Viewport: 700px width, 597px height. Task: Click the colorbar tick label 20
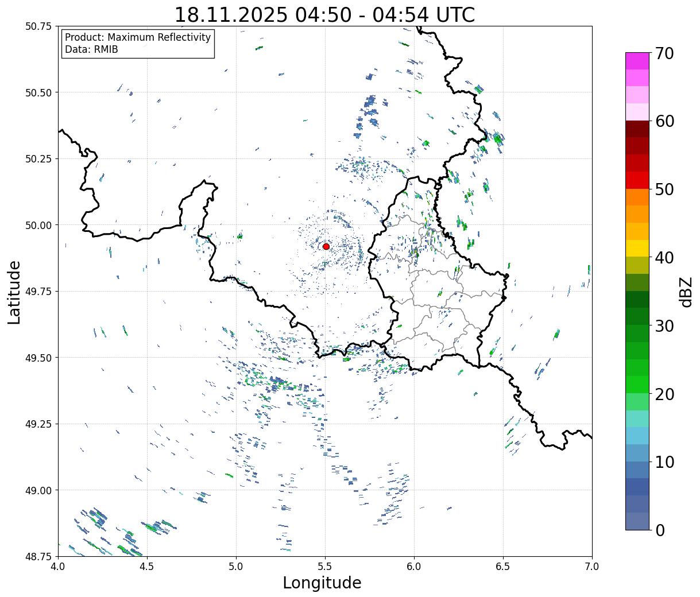(664, 394)
